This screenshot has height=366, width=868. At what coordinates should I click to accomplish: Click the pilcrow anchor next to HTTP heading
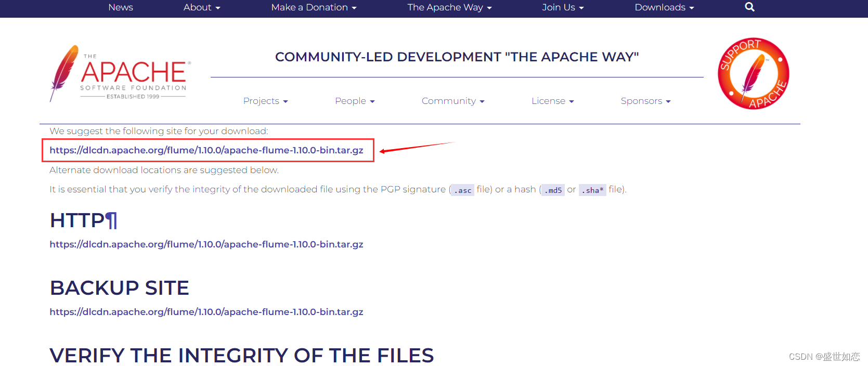(111, 220)
